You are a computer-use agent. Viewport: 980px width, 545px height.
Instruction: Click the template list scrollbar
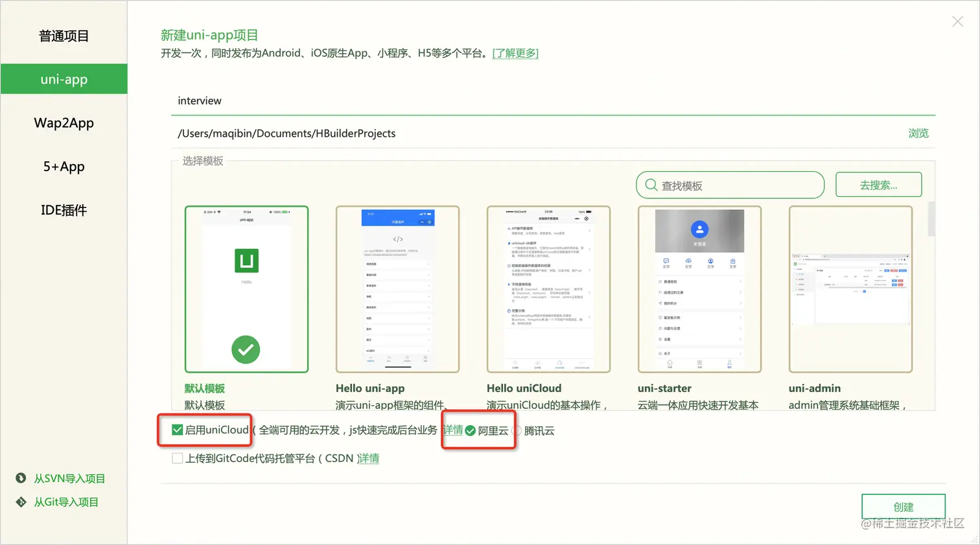coord(931,219)
